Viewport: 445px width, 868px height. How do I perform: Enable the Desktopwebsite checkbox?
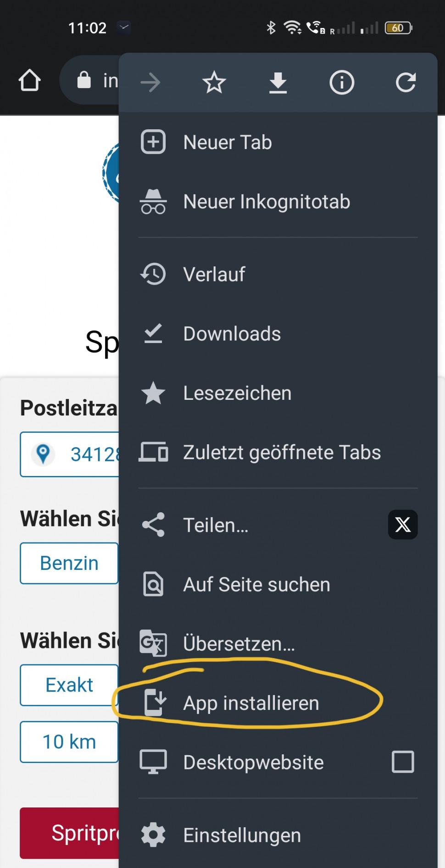(x=402, y=762)
